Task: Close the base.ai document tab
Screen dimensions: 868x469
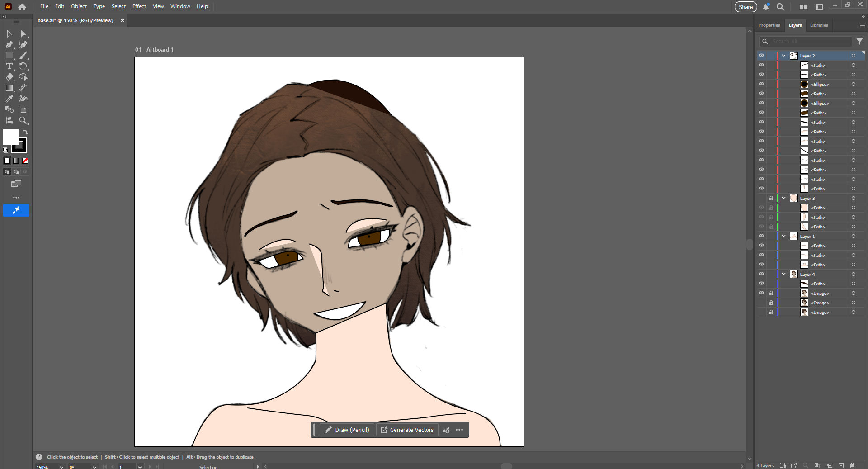Action: 123,20
